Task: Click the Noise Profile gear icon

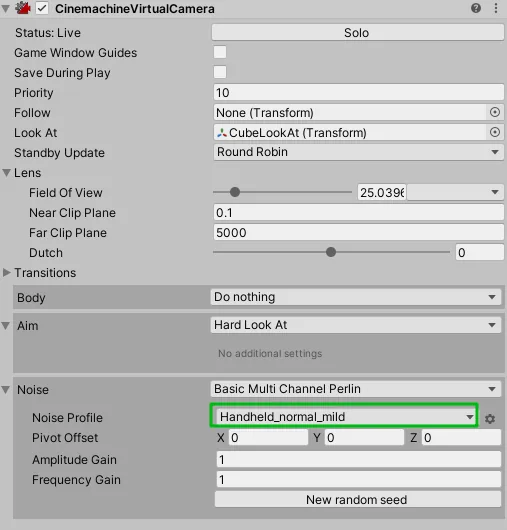Action: [490, 419]
